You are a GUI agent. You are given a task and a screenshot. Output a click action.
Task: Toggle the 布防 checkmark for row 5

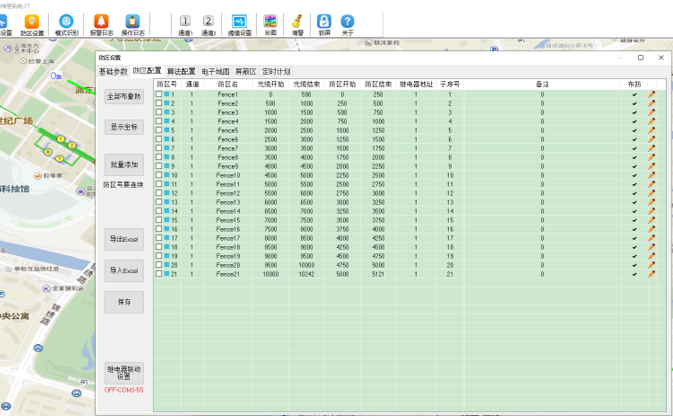634,130
